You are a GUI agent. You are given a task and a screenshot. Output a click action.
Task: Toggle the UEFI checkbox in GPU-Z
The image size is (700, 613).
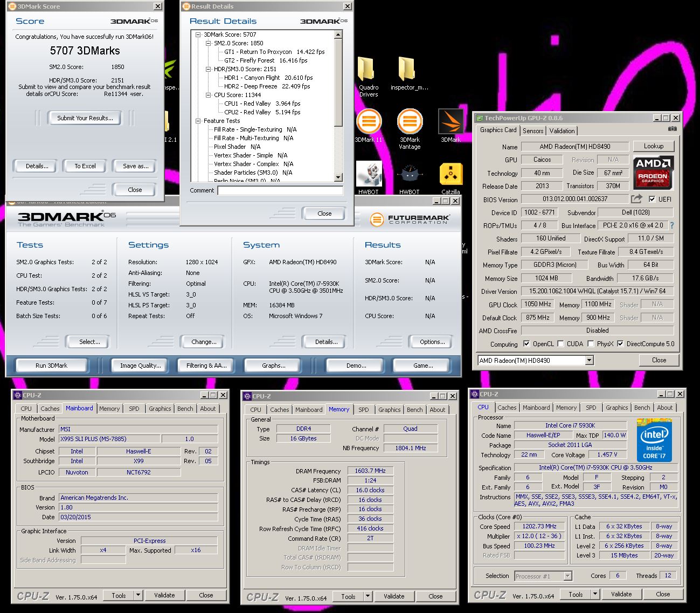653,199
